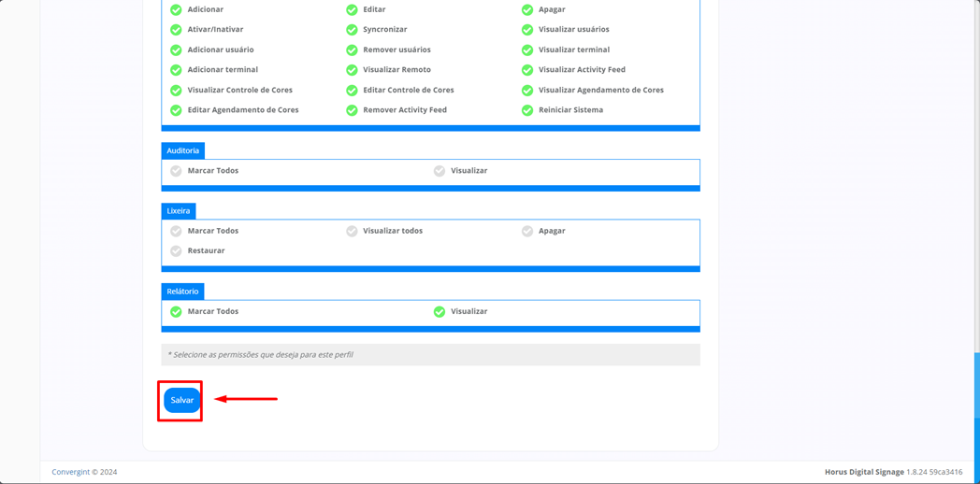Enable the Apagar permission in Lixeira
This screenshot has height=484, width=980.
[x=527, y=231]
